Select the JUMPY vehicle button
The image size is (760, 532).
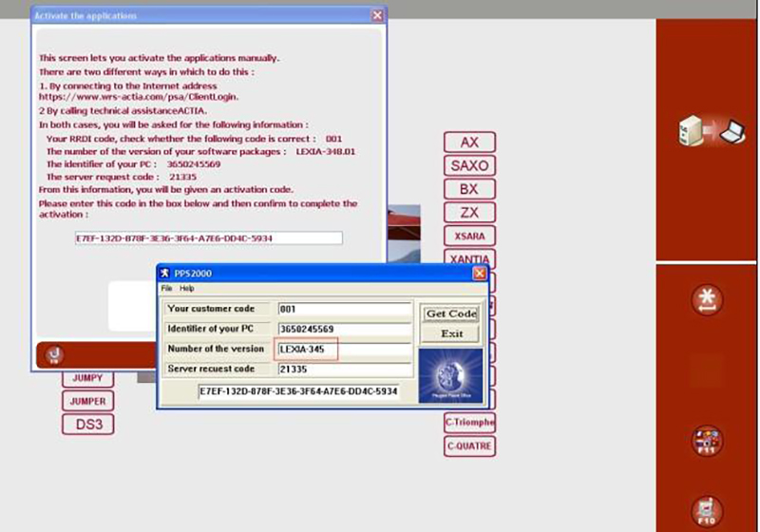[x=87, y=378]
